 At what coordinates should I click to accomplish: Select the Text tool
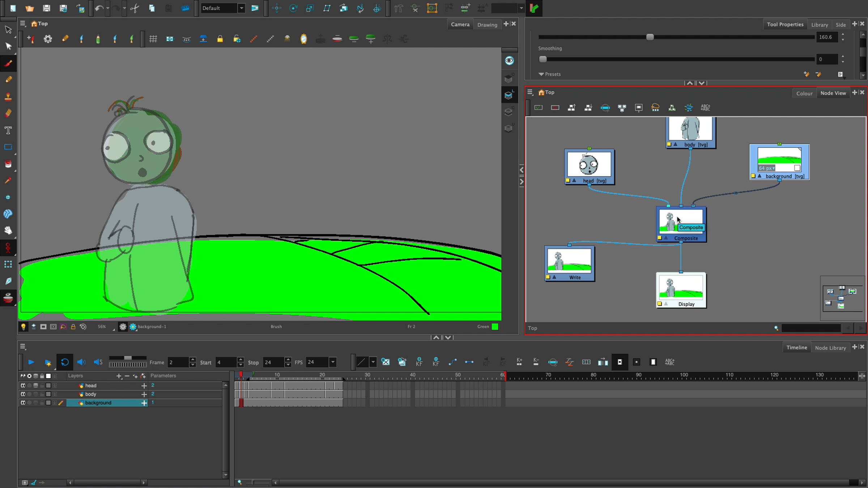point(8,130)
